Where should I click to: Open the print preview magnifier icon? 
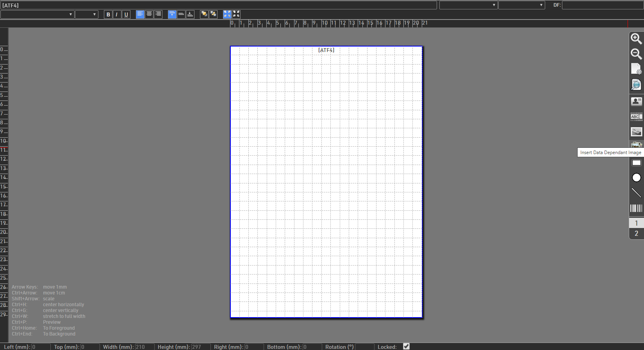click(x=636, y=84)
